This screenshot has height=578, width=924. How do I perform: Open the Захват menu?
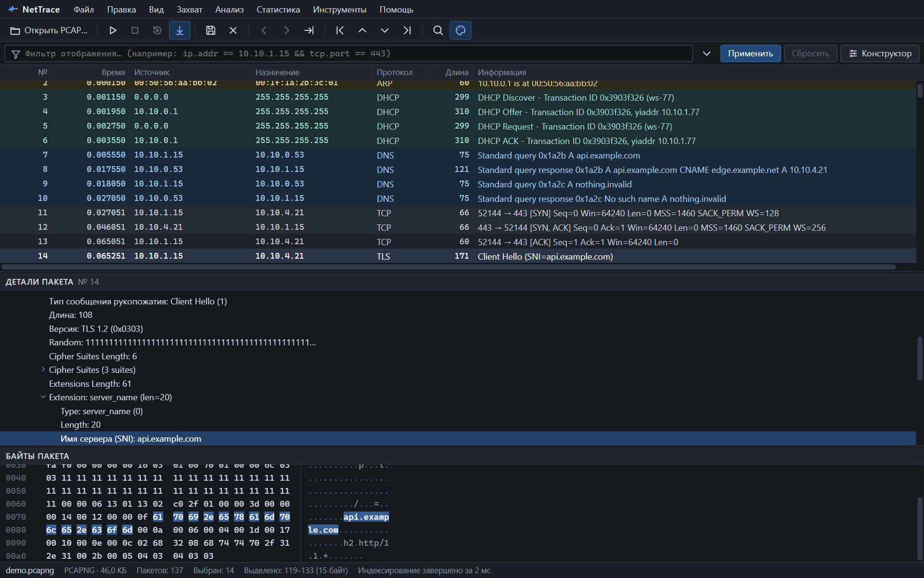(x=190, y=10)
